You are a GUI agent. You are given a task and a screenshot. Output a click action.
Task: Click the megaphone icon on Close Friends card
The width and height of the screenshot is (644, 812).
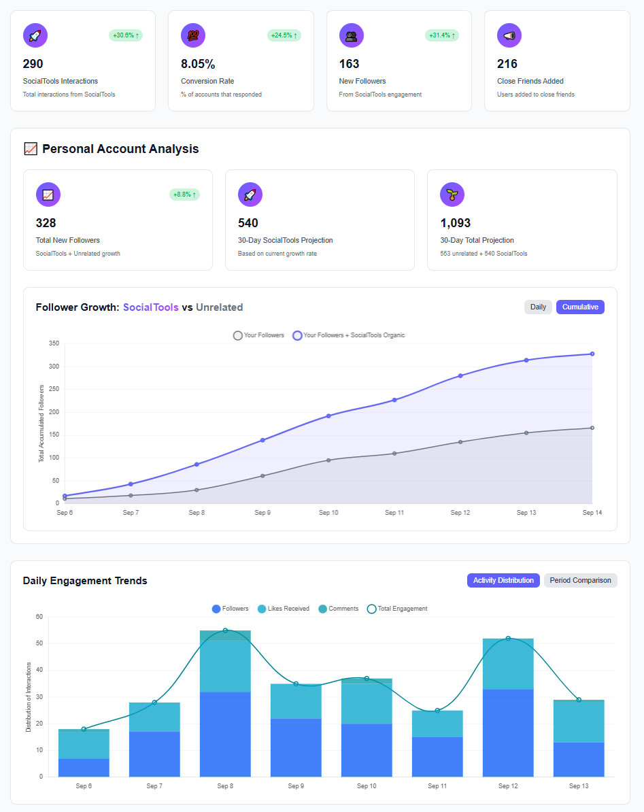509,35
